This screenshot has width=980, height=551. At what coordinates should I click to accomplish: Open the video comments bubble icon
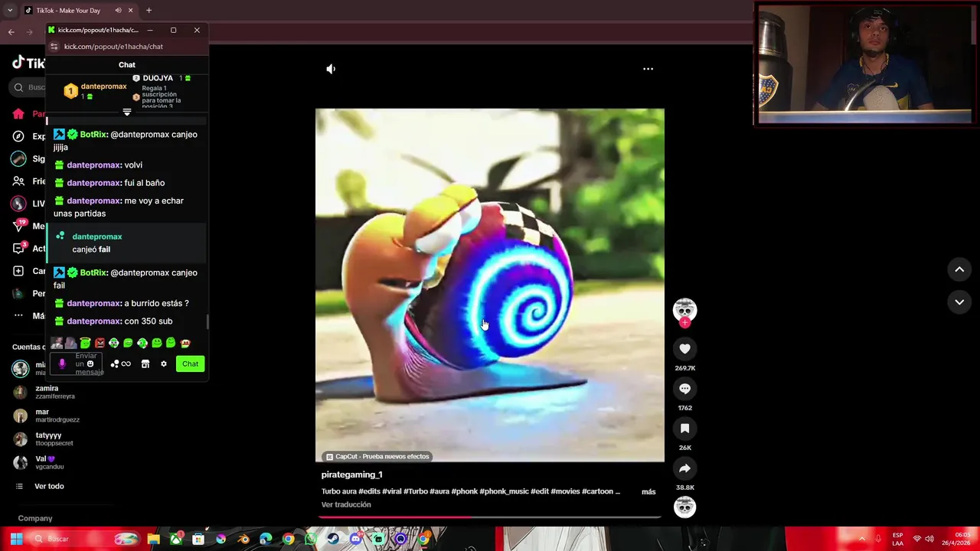[x=684, y=389]
